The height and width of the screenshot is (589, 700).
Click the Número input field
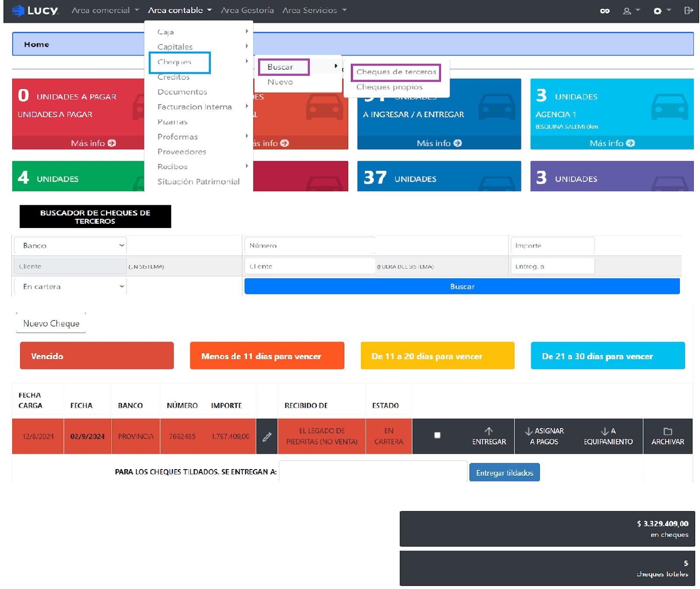point(310,245)
